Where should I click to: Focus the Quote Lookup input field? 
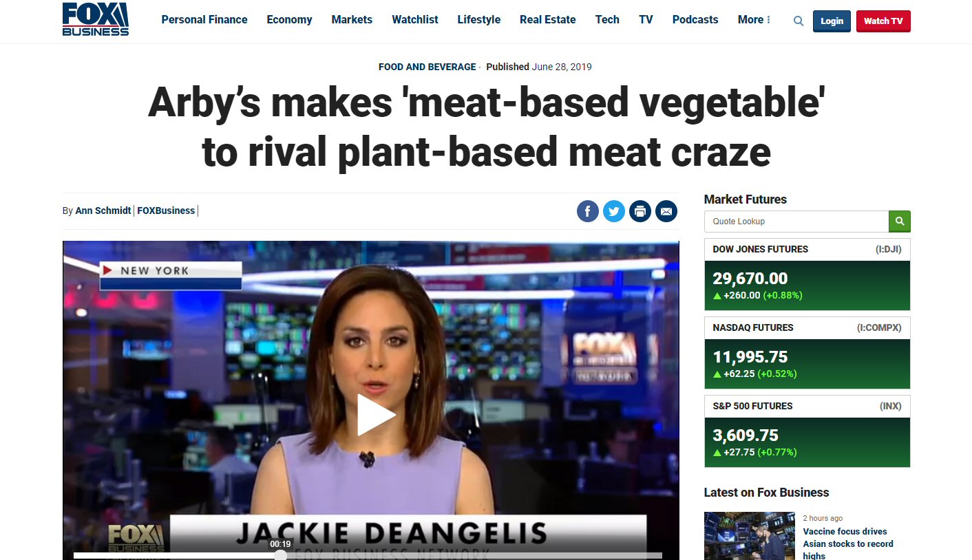[796, 222]
